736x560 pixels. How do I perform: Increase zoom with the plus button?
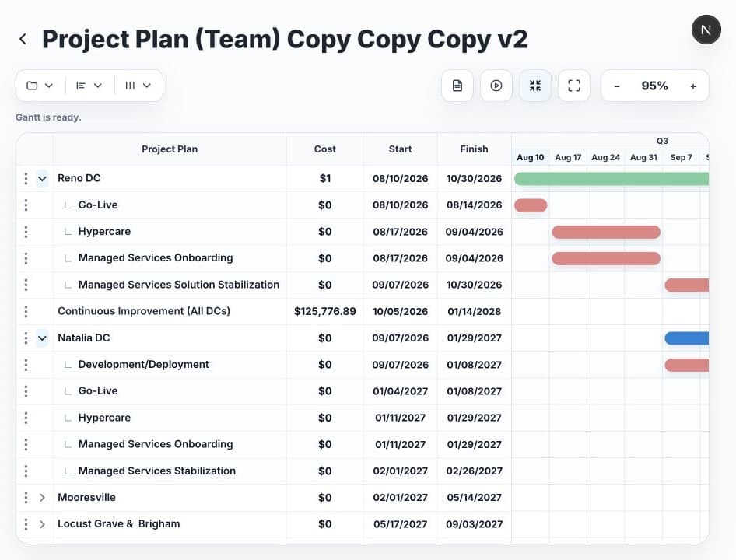[692, 86]
